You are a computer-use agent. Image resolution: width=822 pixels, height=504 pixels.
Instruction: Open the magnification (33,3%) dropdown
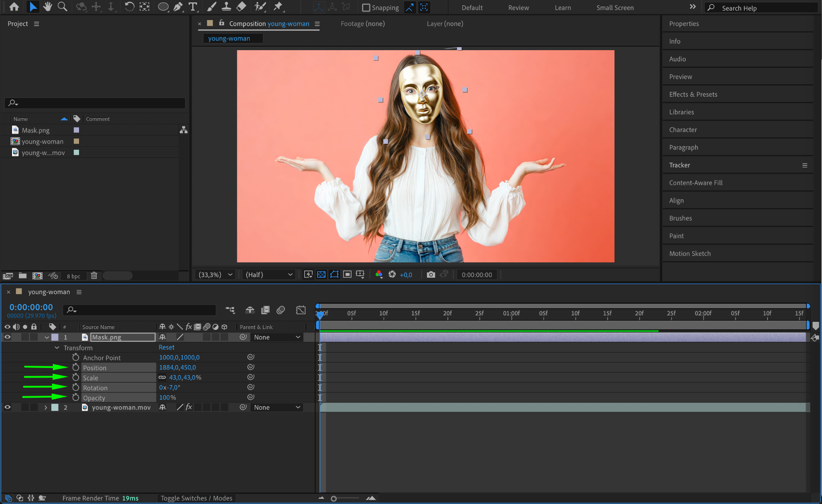(x=216, y=274)
